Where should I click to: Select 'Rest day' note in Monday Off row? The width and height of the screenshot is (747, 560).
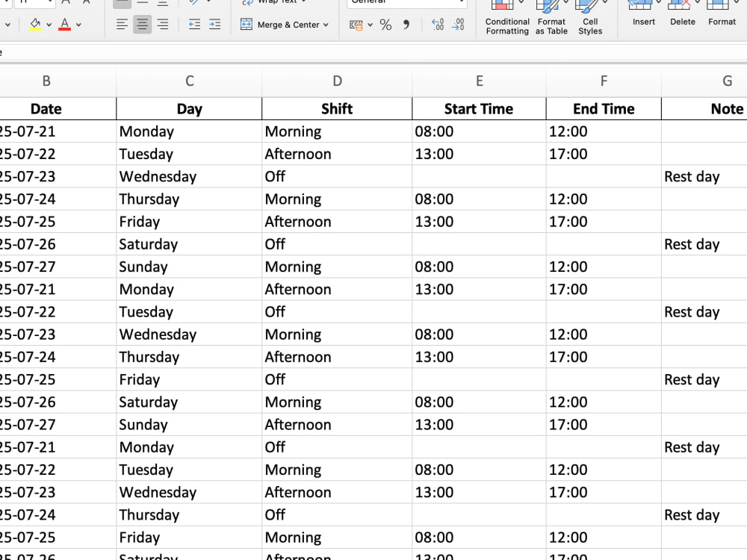704,447
